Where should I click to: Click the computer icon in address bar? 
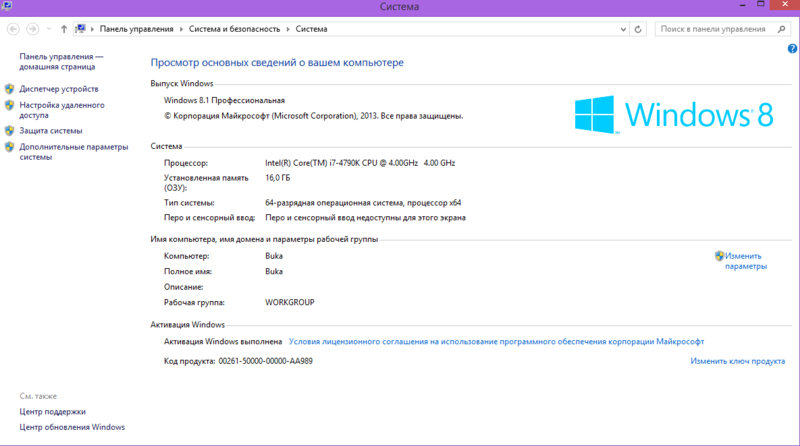tap(81, 29)
